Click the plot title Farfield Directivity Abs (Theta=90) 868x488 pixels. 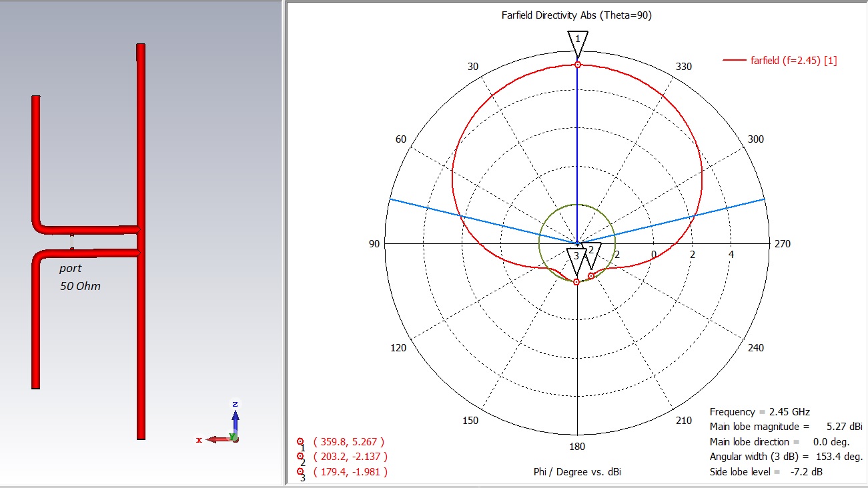(x=576, y=15)
